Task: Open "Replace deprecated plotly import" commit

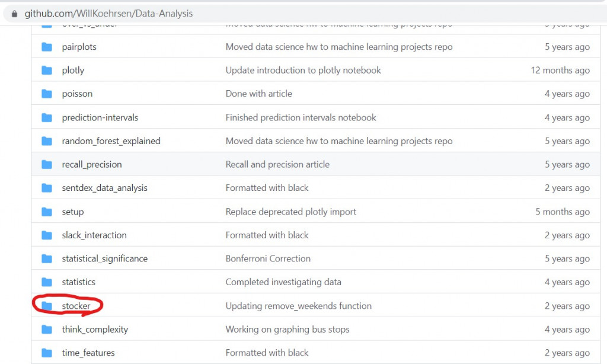Action: coord(290,212)
